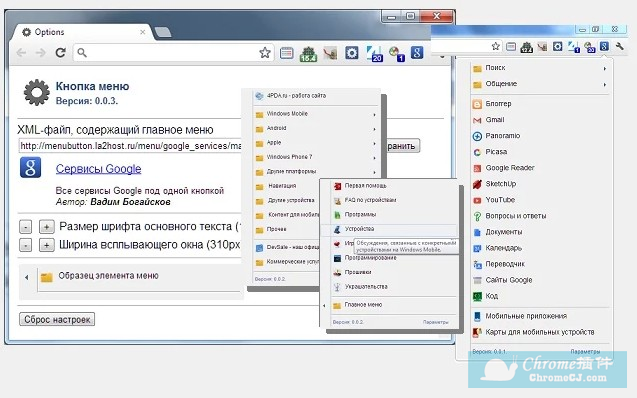Image resolution: width=637 pixels, height=398 pixels.
Task: Bookmark page with star in Options window
Action: click(265, 52)
